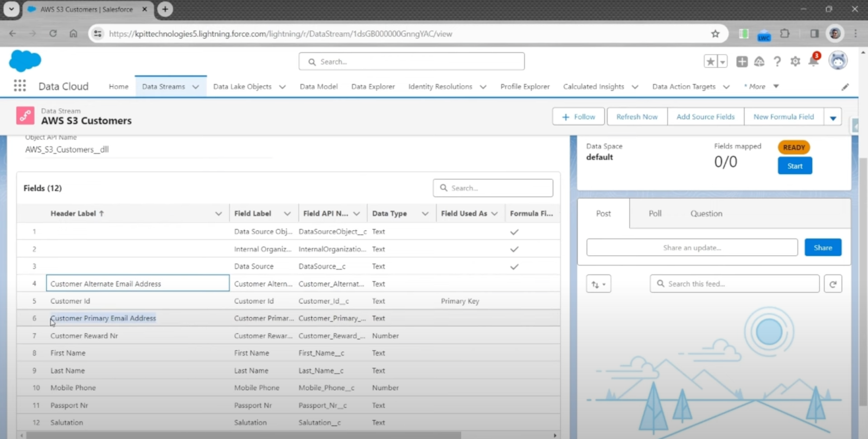Bookmark this page with browser star
Image resolution: width=868 pixels, height=439 pixels.
(715, 34)
